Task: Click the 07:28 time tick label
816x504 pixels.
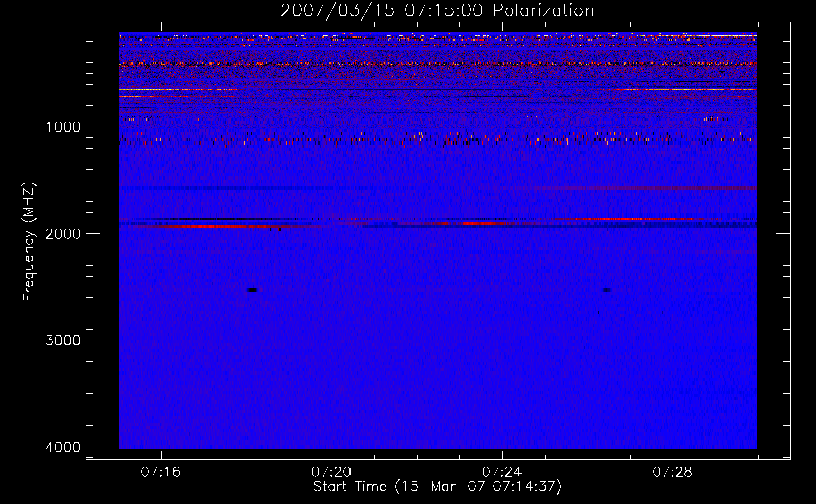Action: coord(673,472)
